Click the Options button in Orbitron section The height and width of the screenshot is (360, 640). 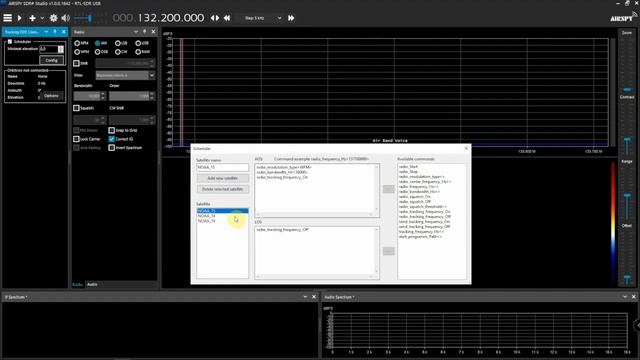tap(51, 96)
